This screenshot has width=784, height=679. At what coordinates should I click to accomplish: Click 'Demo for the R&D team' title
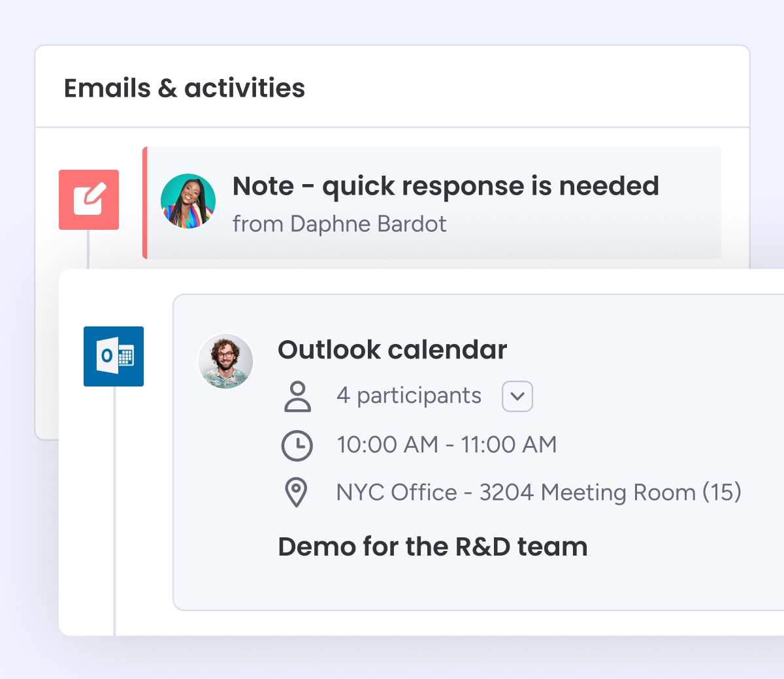coord(433,546)
